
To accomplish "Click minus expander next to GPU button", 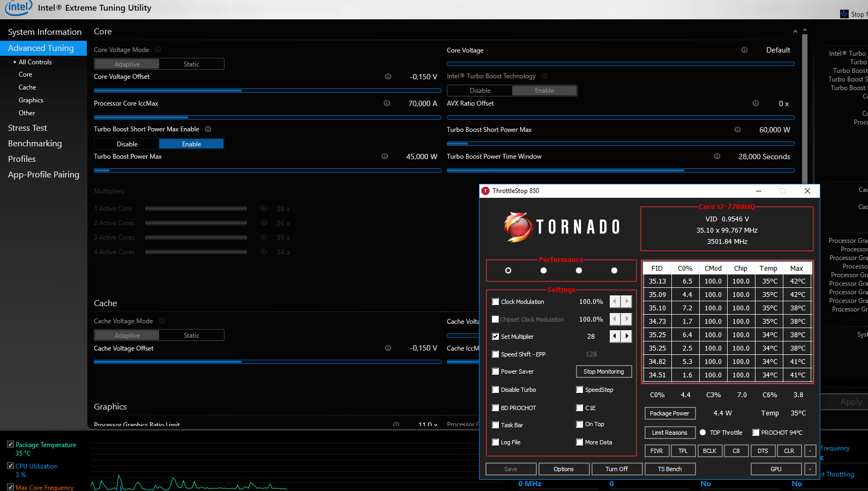I will pyautogui.click(x=810, y=469).
